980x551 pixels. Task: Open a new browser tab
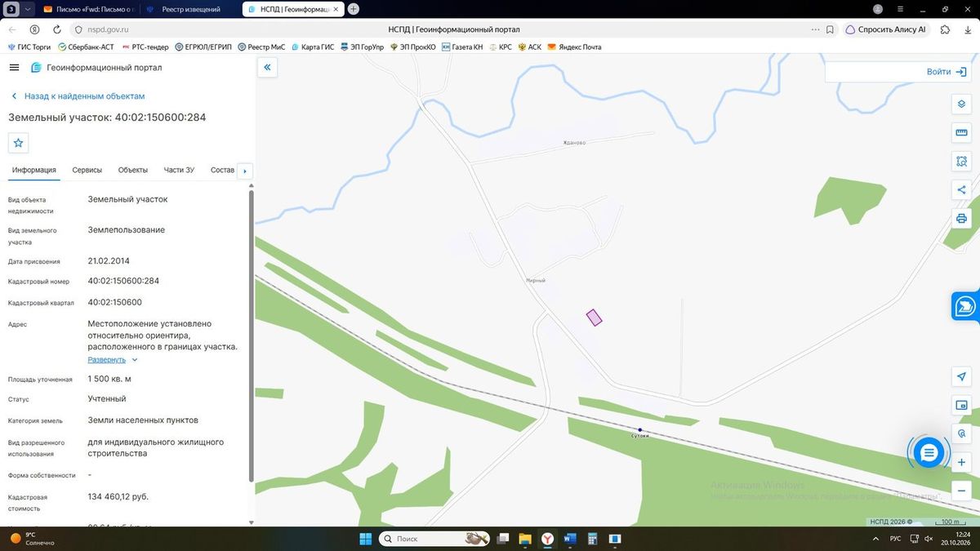pyautogui.click(x=354, y=9)
